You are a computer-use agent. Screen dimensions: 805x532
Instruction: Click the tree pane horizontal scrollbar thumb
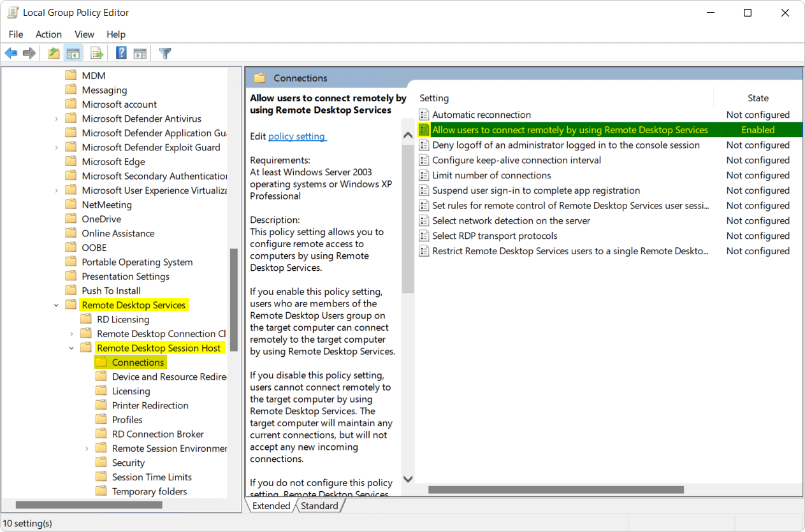89,505
